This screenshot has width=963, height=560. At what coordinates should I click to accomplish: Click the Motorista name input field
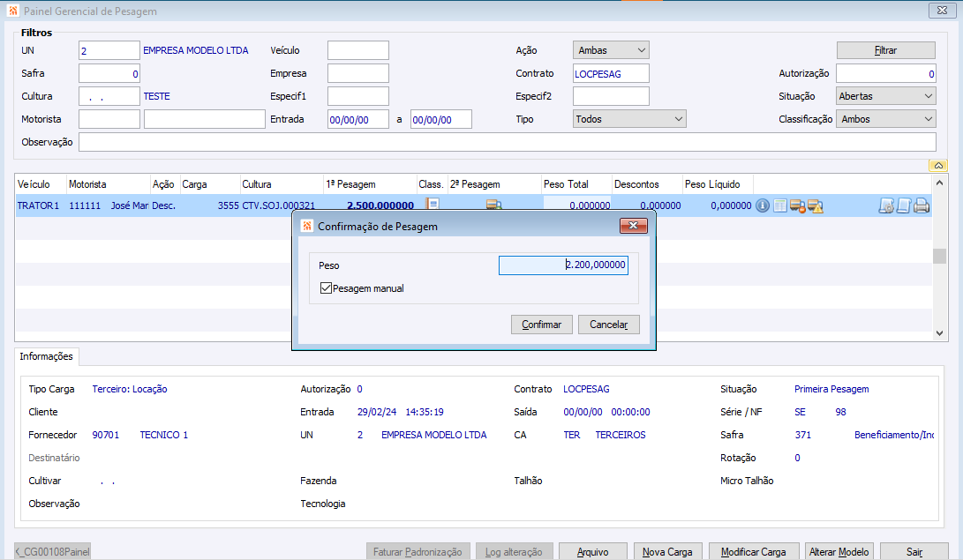(205, 119)
